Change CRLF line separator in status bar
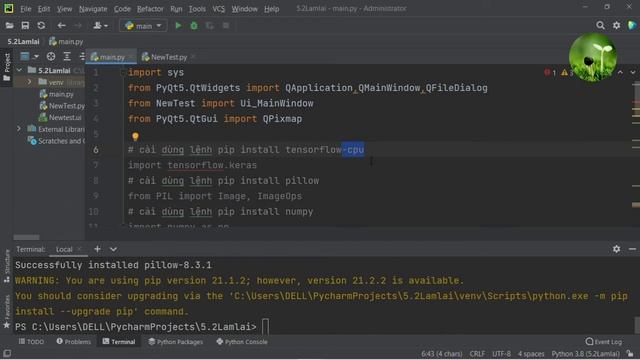Screen dimensions: 640x360 (x=477, y=353)
